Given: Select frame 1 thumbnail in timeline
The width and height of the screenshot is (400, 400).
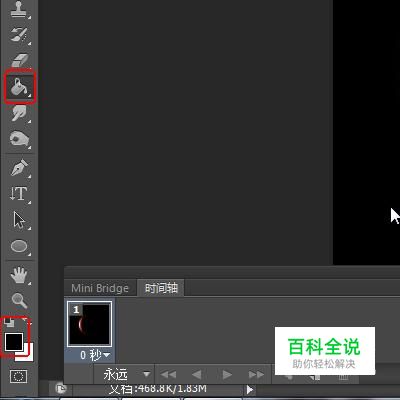Looking at the screenshot, I should coord(89,324).
